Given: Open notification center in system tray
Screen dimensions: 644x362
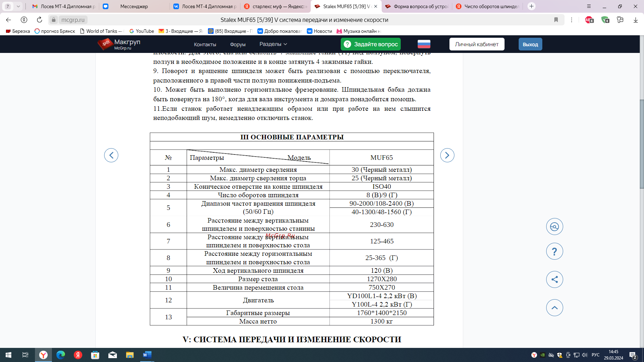Looking at the screenshot, I should [x=633, y=355].
